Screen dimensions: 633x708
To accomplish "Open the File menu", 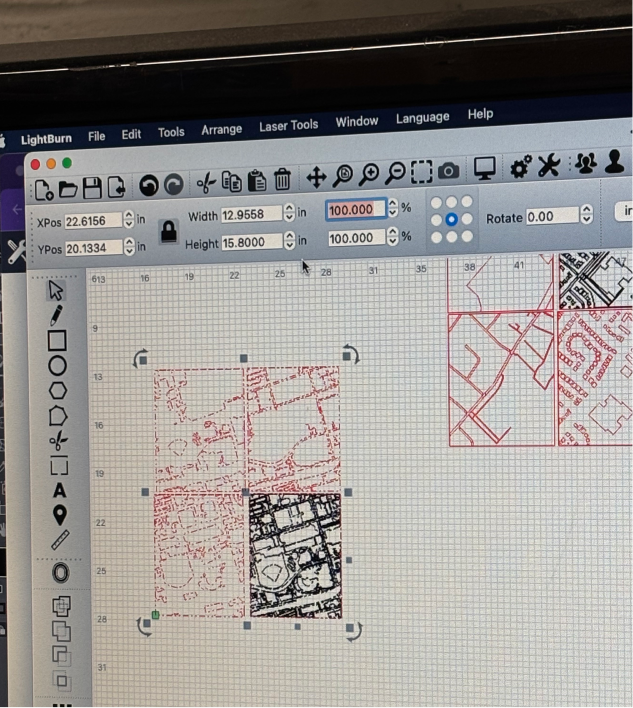I will 97,136.
